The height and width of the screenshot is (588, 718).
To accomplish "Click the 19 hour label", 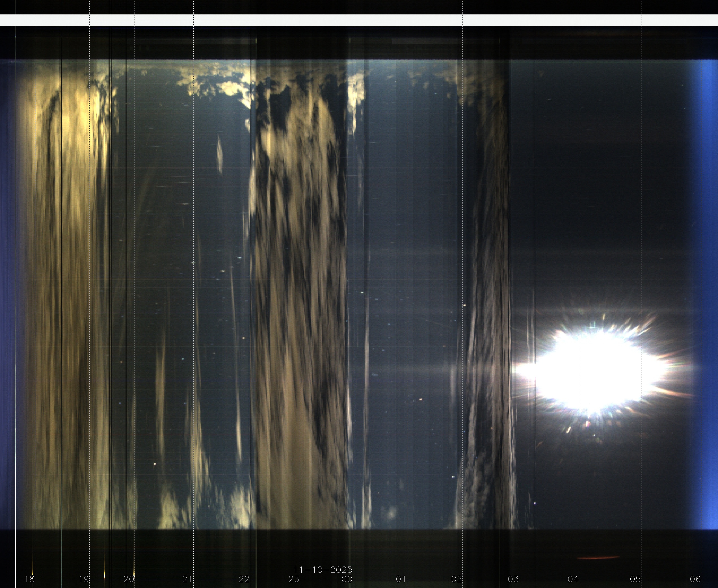I will pos(84,579).
